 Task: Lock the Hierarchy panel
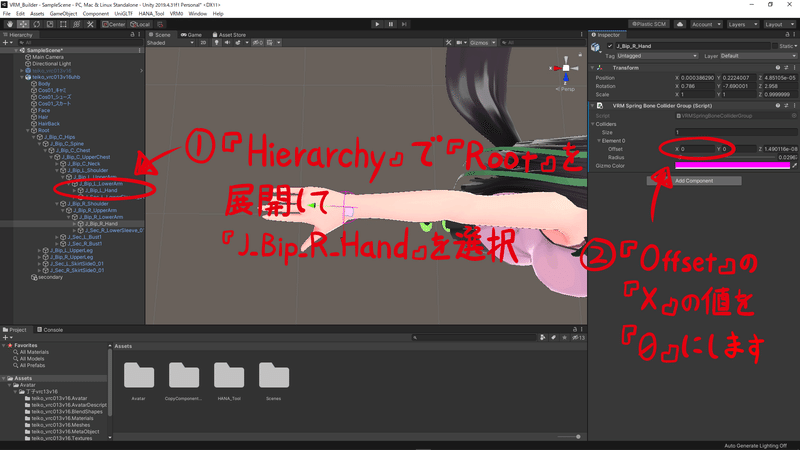click(x=132, y=35)
